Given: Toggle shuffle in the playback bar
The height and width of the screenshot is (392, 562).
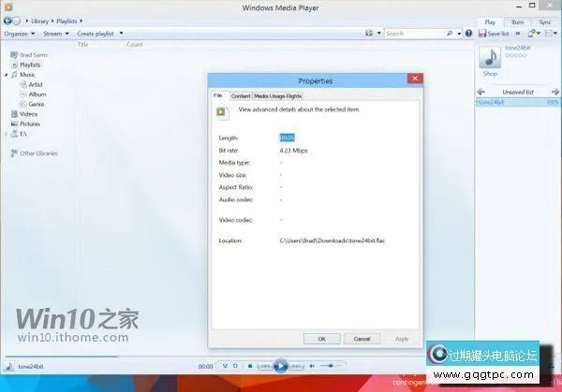Looking at the screenshot, I should point(225,366).
